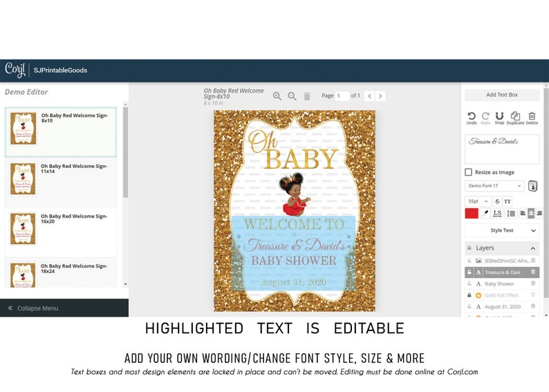Select Oh Baby Red Welcome Sign-11x14 template
The image size is (549, 392).
(x=61, y=183)
